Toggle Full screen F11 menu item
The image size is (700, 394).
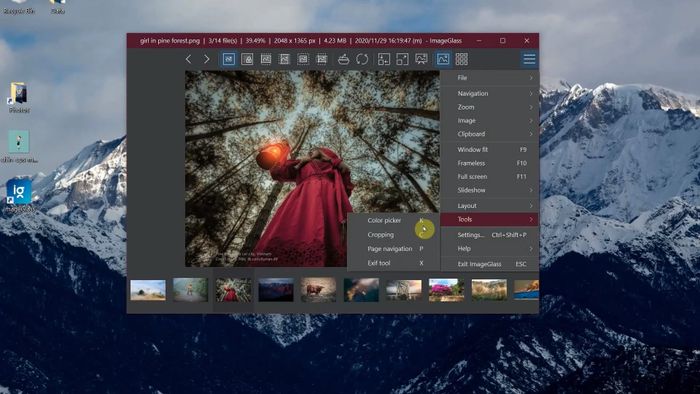coord(490,177)
